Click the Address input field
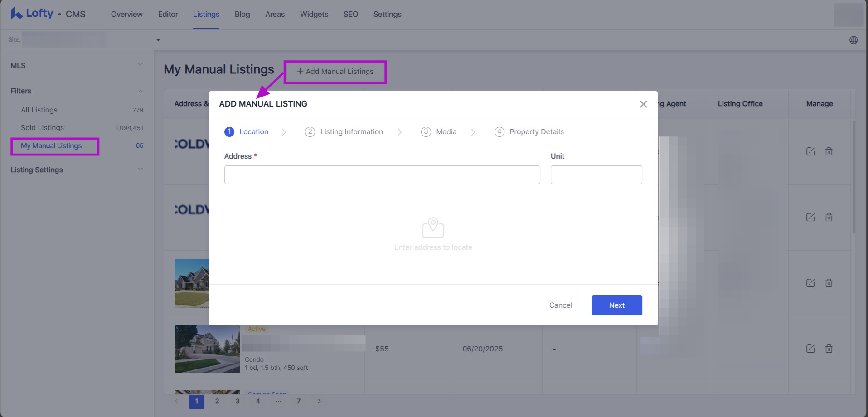Viewport: 868px width, 417px height. pyautogui.click(x=382, y=175)
